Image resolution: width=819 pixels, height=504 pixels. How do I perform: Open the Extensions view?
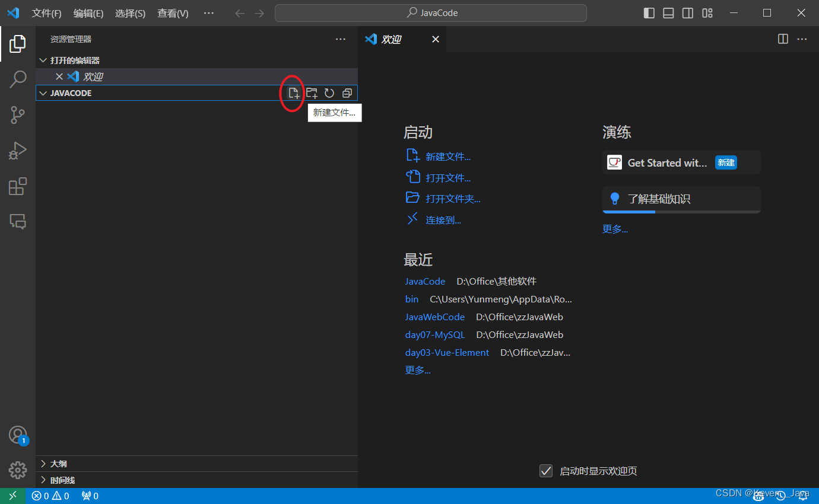click(x=18, y=186)
